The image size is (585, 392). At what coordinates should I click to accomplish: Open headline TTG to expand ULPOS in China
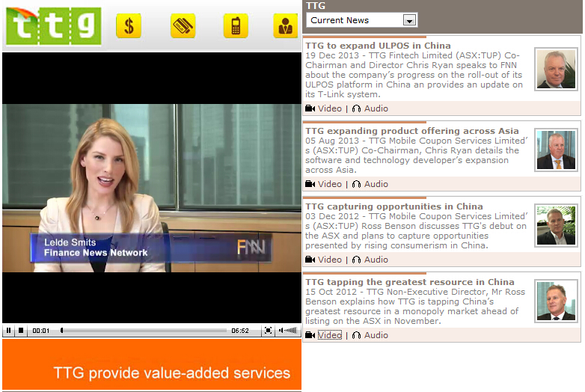[x=378, y=46]
